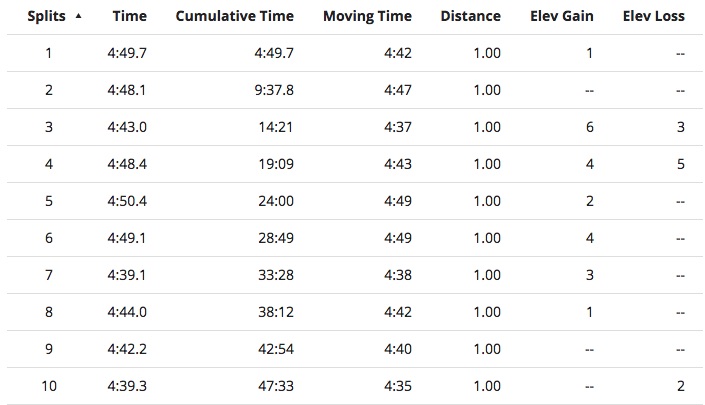Click cumulative time 28:49 in split 6
705x405 pixels.
point(275,238)
